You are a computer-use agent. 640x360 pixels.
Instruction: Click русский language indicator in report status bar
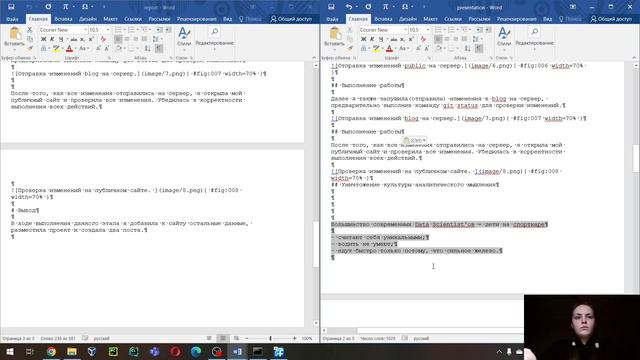point(101,338)
